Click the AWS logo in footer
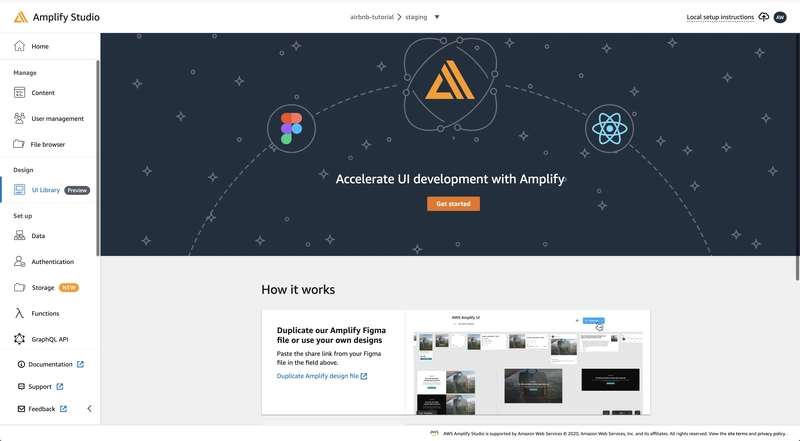The width and height of the screenshot is (800, 441). tap(434, 433)
